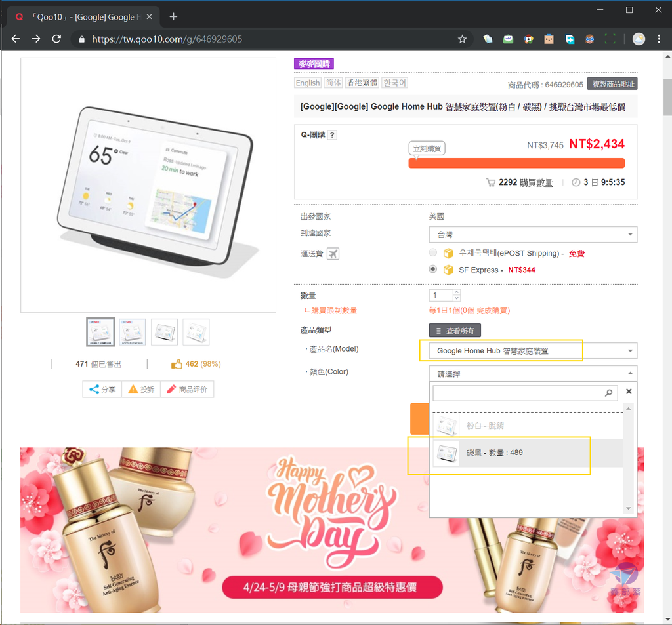672x625 pixels.
Task: Switch language to English
Action: pyautogui.click(x=308, y=83)
